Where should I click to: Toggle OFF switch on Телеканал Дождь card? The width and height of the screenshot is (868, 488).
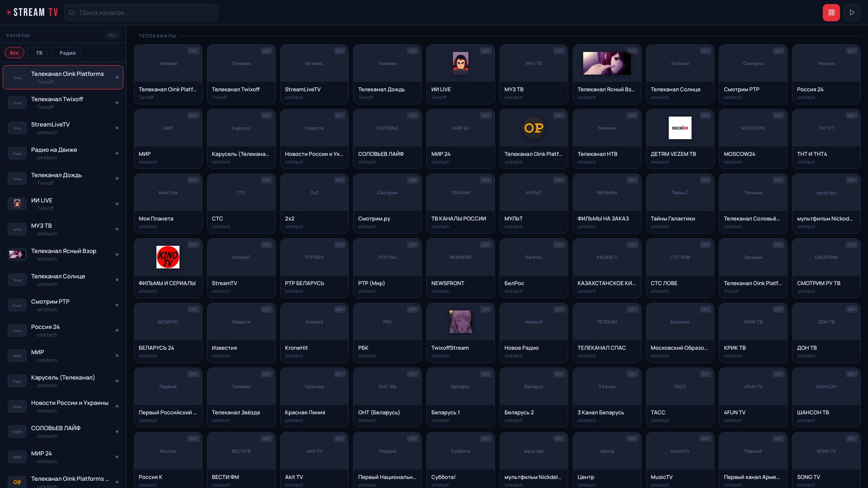tap(412, 51)
